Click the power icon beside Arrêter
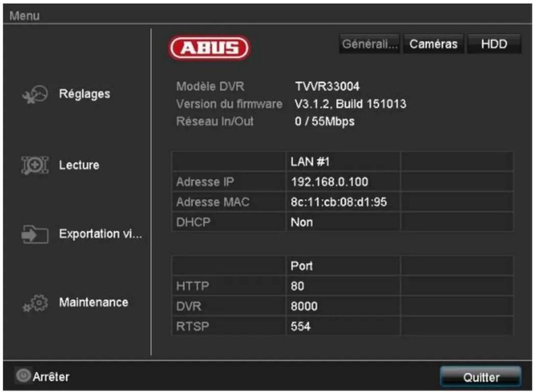 pos(23,375)
